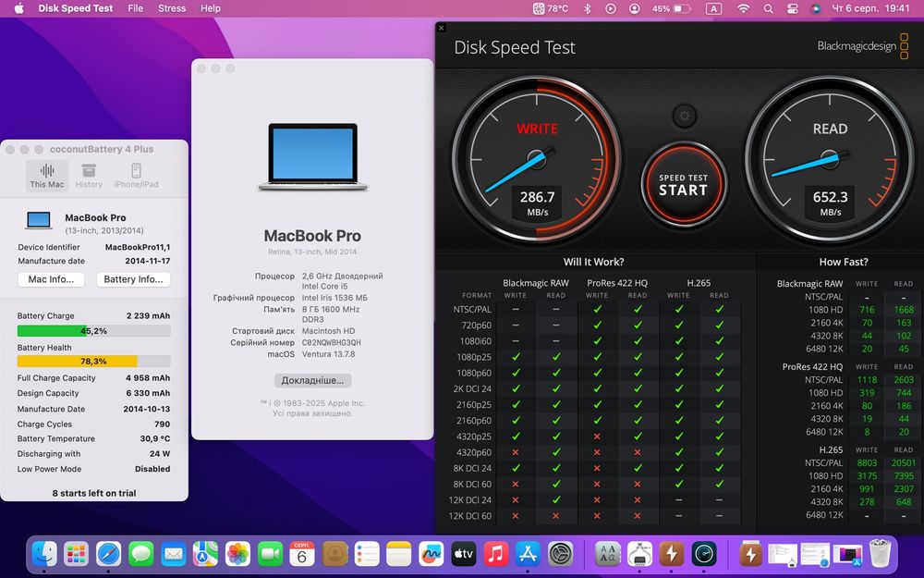Open Calendar from the Dock
The image size is (924, 578).
tap(302, 554)
